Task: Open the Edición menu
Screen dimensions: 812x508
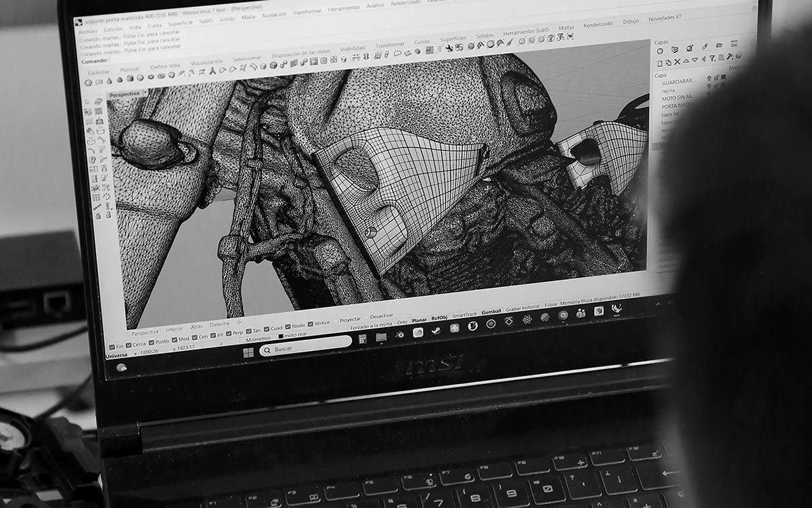Action: pyautogui.click(x=113, y=29)
